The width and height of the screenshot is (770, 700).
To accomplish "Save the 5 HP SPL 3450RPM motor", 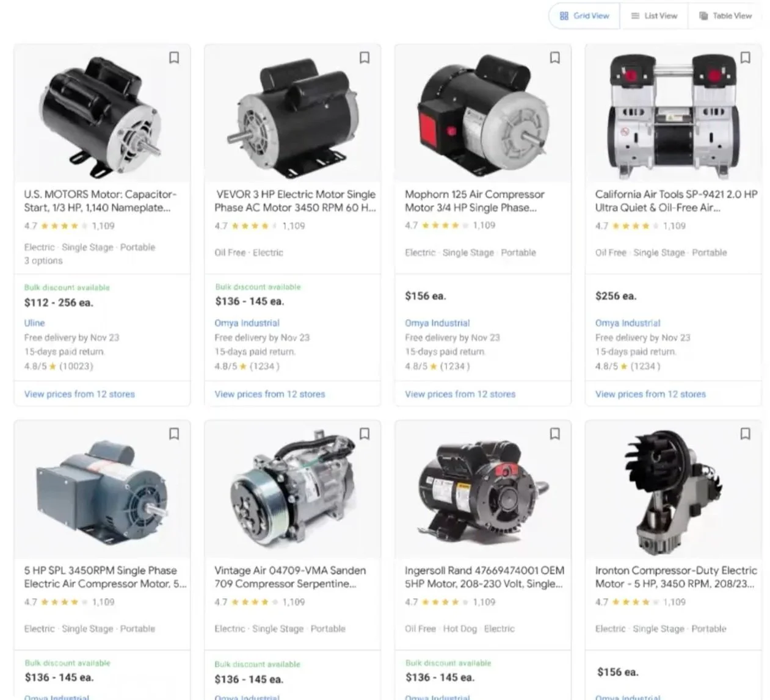I will (174, 433).
